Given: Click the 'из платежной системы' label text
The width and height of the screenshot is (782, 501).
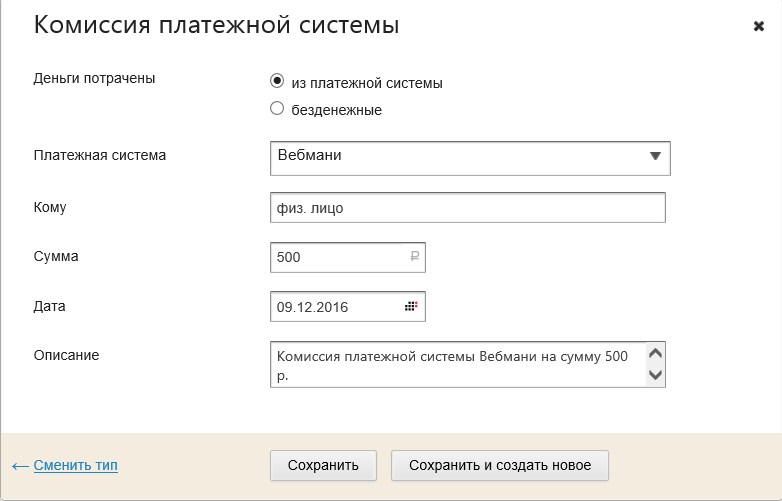Looking at the screenshot, I should click(x=367, y=83).
